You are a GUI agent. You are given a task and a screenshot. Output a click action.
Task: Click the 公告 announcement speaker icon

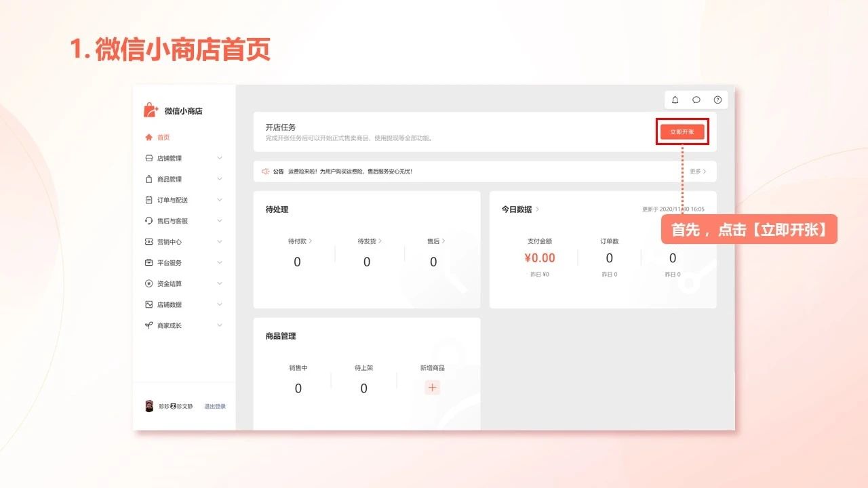[x=266, y=171]
